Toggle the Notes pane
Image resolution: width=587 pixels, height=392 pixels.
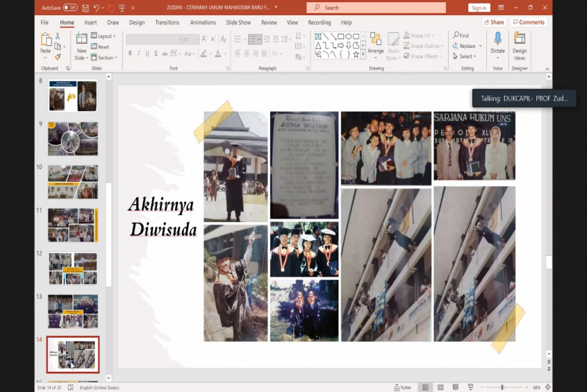402,387
